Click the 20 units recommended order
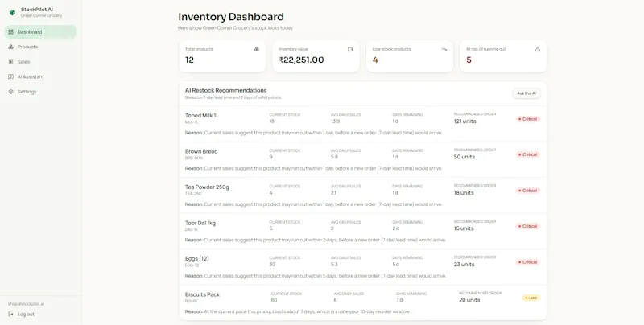 coord(469,300)
